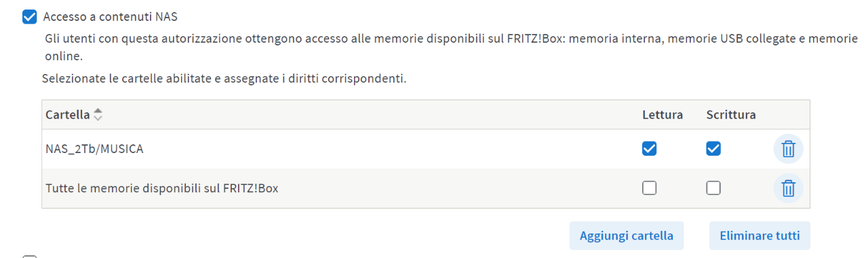
Task: Select the Tutte le memorie disponibili sul FRITZ!Box row
Action: click(426, 188)
